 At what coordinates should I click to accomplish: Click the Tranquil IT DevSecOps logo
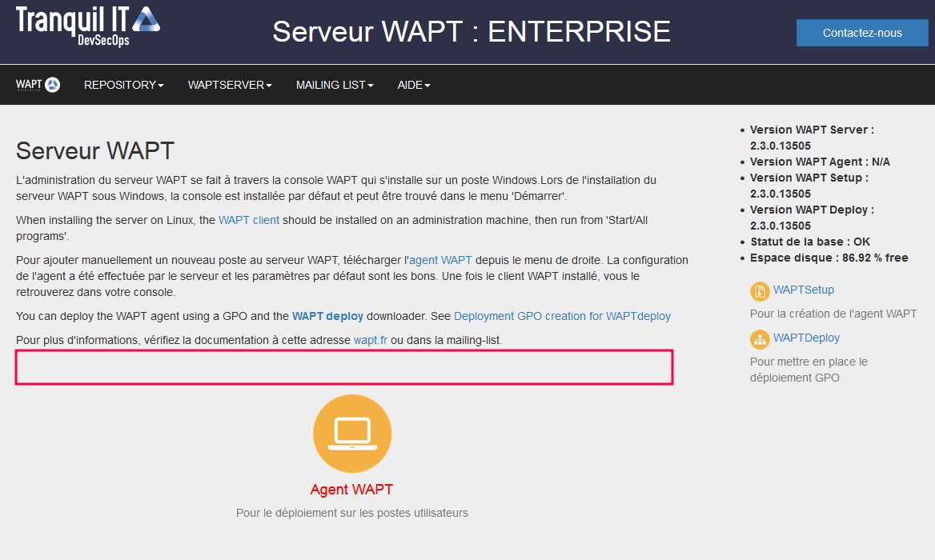pos(88,26)
